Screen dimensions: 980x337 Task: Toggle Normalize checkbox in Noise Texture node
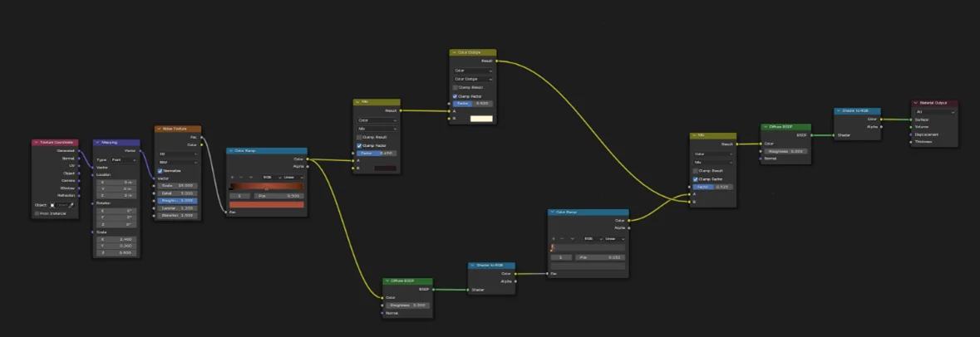(x=160, y=170)
